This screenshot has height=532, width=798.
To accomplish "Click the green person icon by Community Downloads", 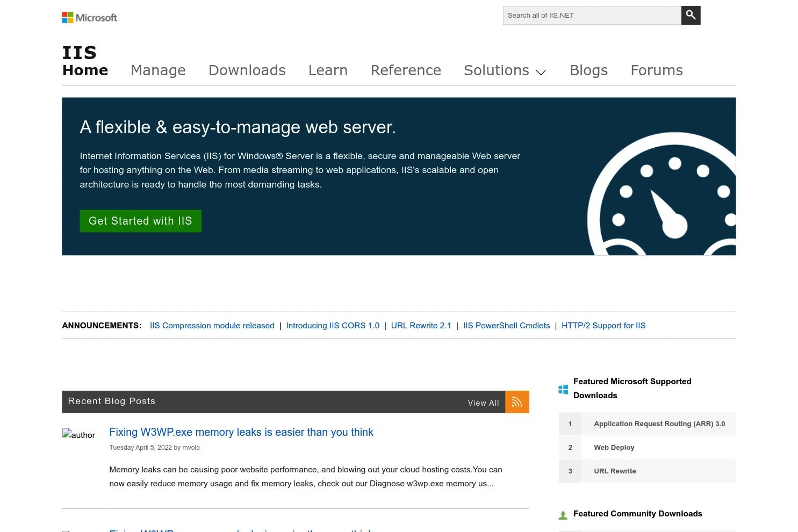I will tap(563, 515).
